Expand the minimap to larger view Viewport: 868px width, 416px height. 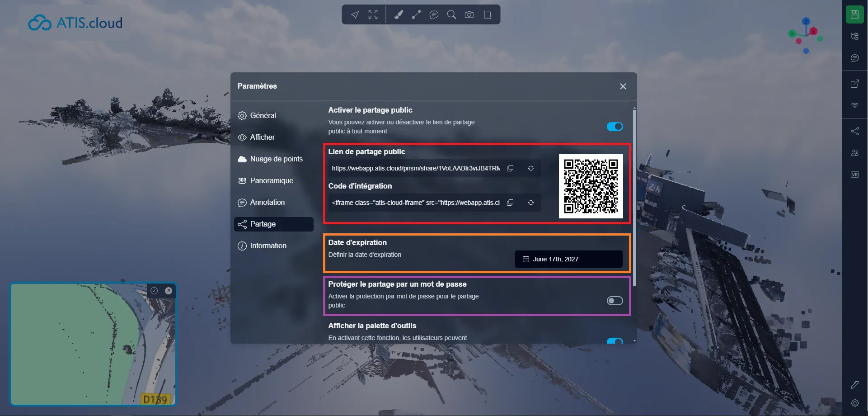pyautogui.click(x=169, y=291)
